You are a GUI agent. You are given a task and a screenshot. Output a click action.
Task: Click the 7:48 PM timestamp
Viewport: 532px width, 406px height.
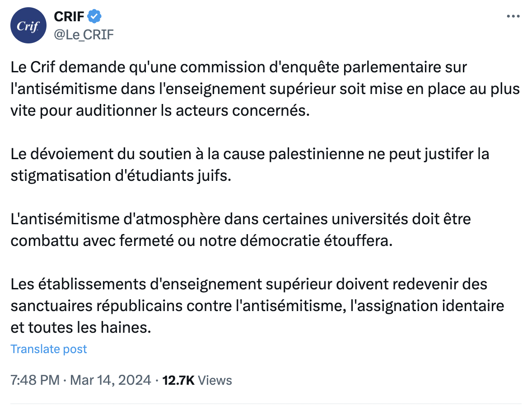click(35, 380)
